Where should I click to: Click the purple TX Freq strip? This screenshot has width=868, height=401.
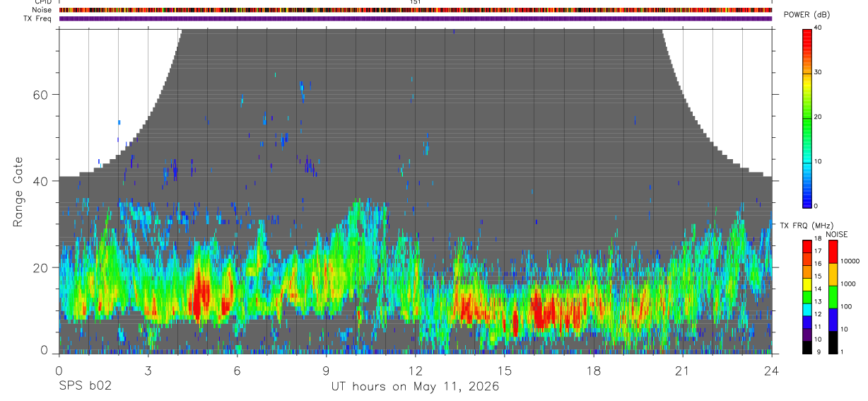(x=416, y=18)
